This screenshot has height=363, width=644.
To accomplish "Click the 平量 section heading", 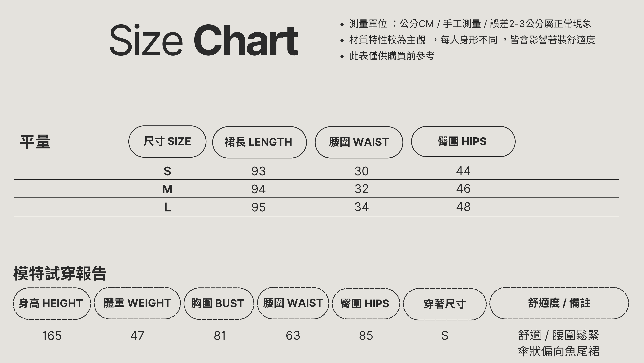I will coord(35,142).
